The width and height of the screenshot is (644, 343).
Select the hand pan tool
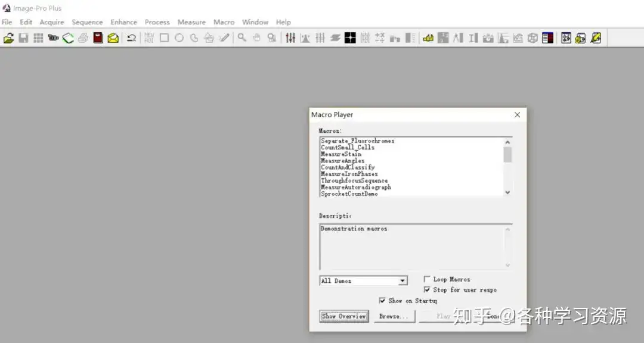point(256,38)
